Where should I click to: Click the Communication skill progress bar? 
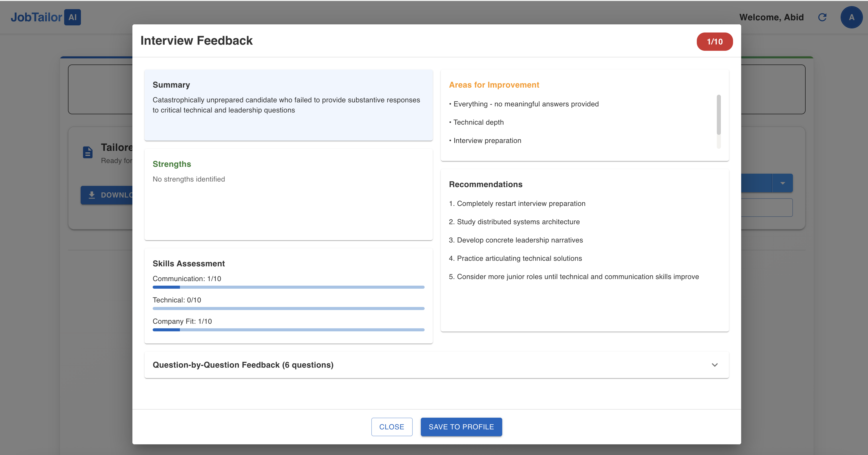click(x=288, y=287)
